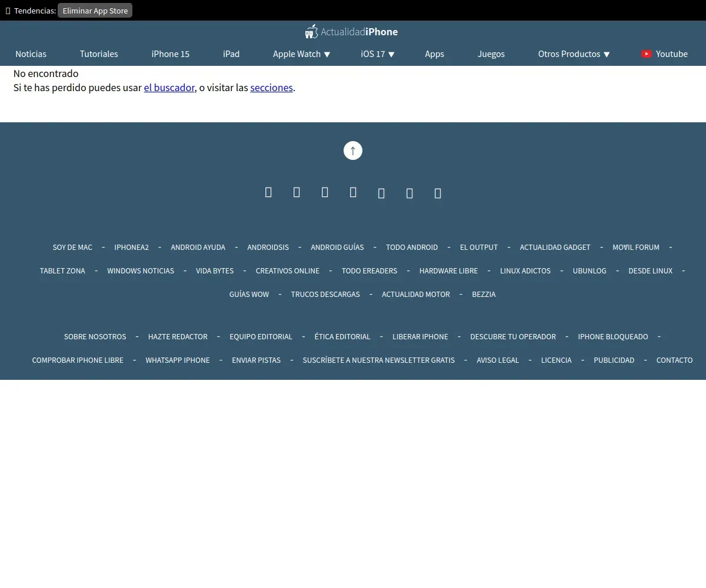706x588 pixels.
Task: Visit Android Ayuda in the footer
Action: click(198, 247)
